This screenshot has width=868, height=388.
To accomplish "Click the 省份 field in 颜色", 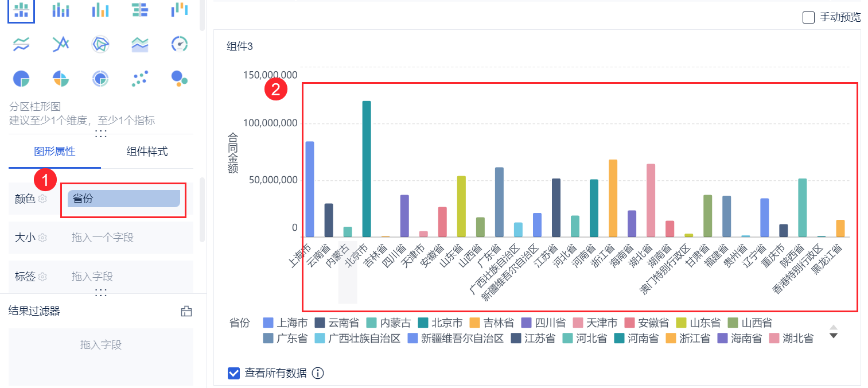I will pyautogui.click(x=123, y=199).
